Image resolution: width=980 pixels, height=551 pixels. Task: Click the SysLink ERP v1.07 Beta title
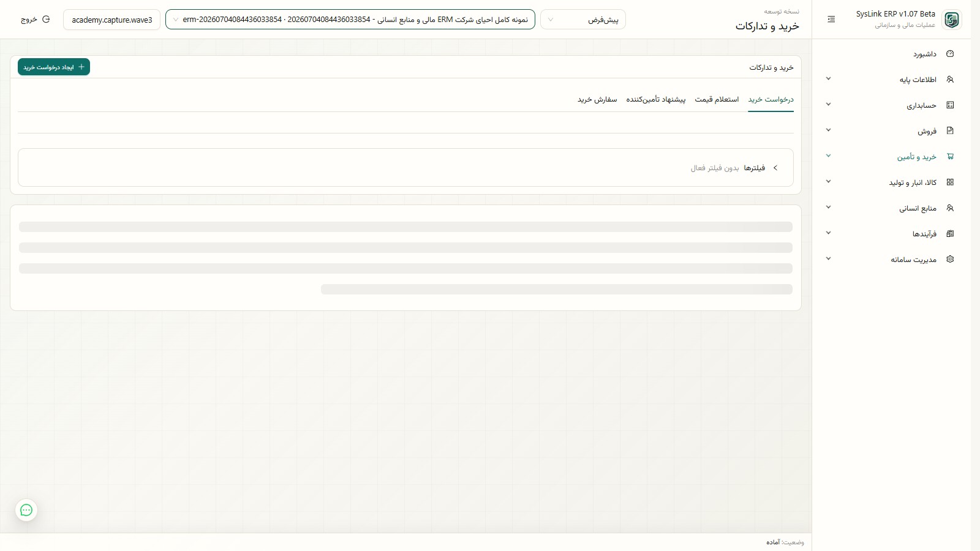coord(895,14)
